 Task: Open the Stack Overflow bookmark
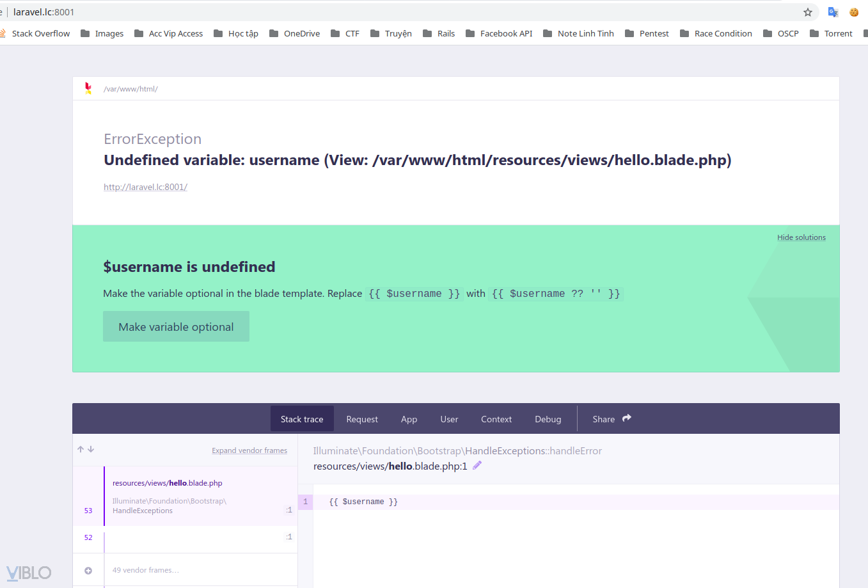coord(35,33)
